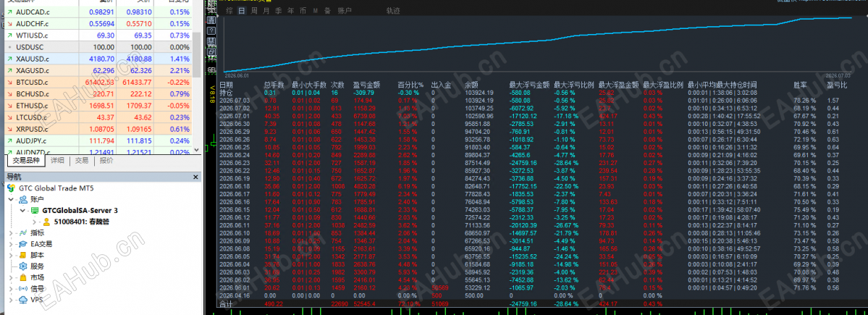
Task: Click the 信号 signal broadcast icon
Action: pyautogui.click(x=23, y=288)
